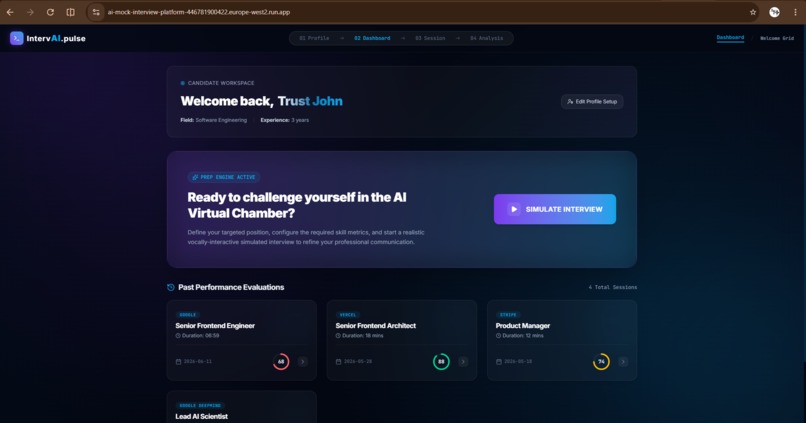This screenshot has width=806, height=423.
Task: Go to step 04 Analysis
Action: (486, 38)
